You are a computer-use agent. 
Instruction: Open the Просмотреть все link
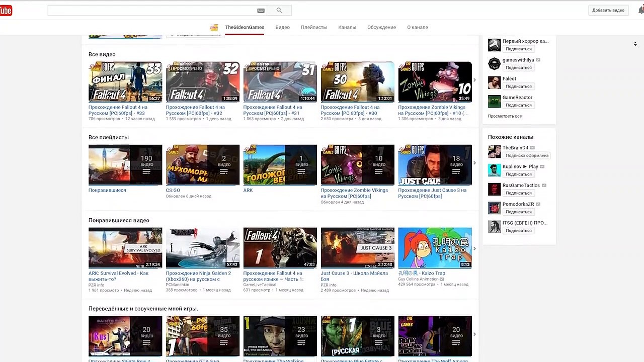point(504,116)
